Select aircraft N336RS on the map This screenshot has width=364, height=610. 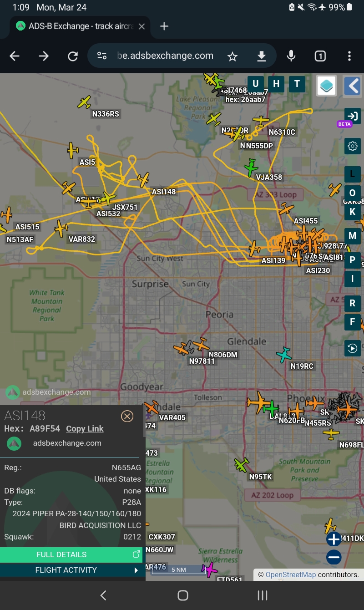[x=85, y=102]
